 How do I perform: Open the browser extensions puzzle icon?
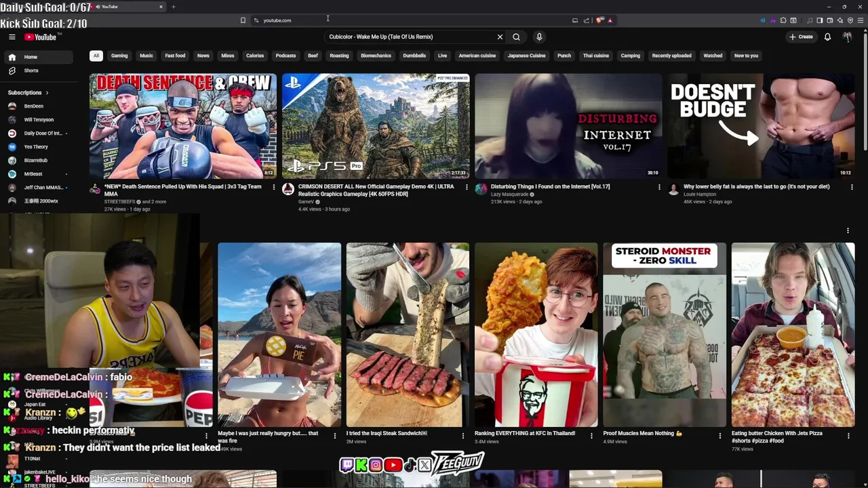(x=783, y=20)
